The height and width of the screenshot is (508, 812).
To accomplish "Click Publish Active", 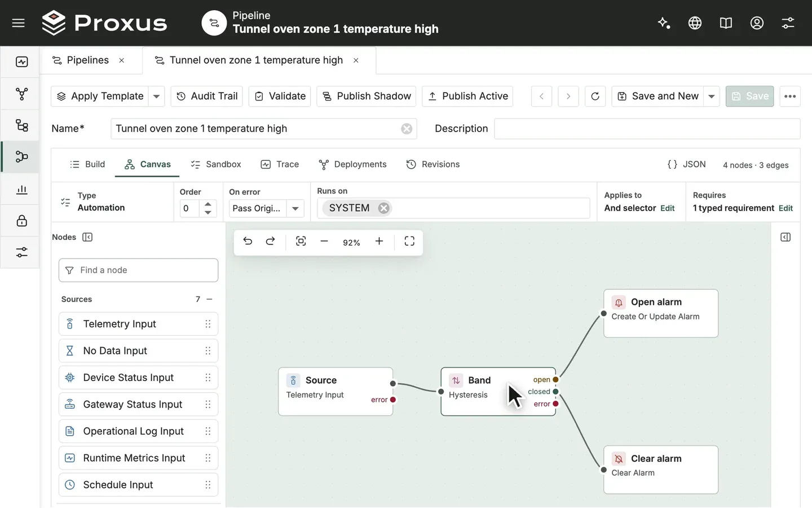I will (468, 97).
